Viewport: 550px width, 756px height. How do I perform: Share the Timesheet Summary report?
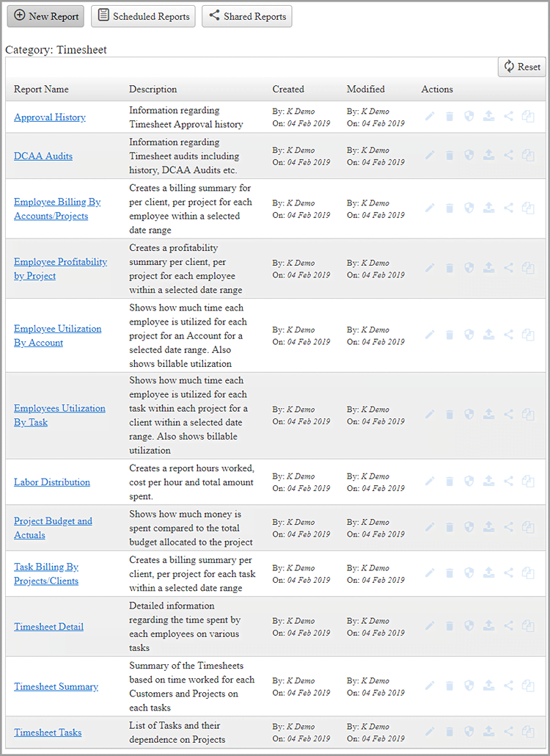(508, 686)
